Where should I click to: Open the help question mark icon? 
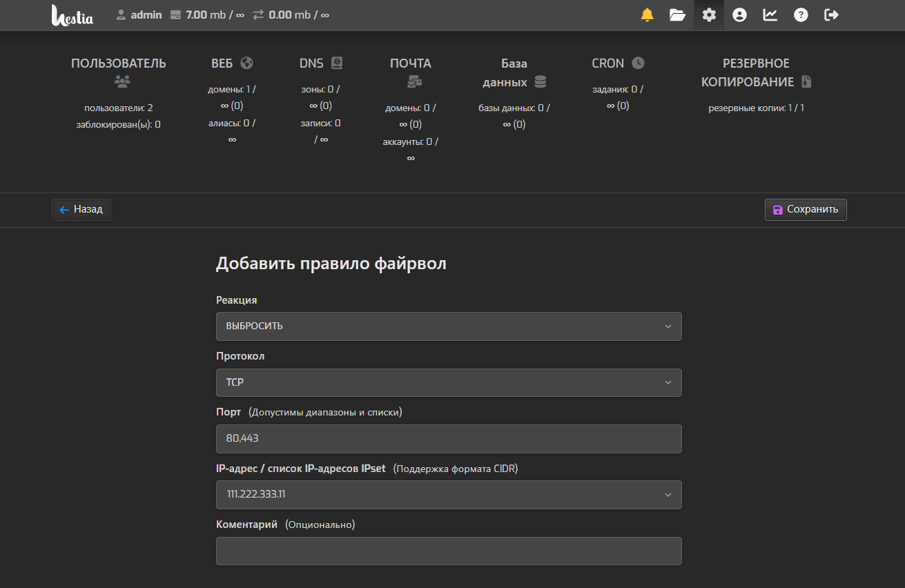(x=801, y=15)
